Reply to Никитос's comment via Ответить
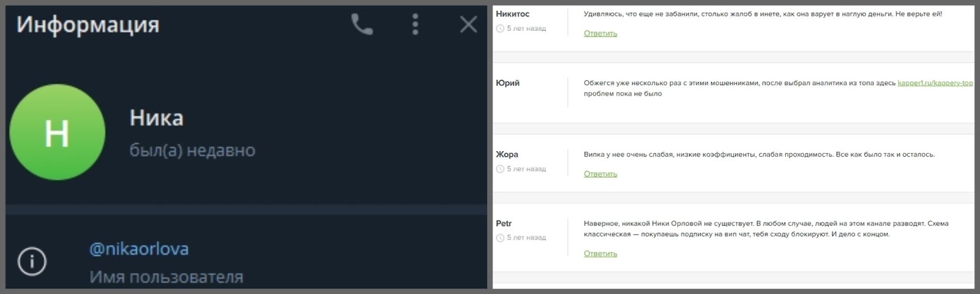 click(x=600, y=34)
